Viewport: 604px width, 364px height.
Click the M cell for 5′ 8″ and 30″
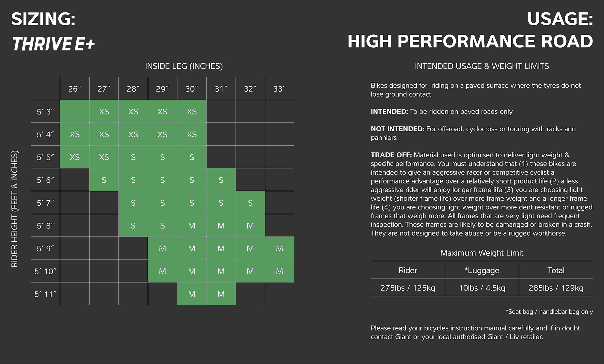(192, 225)
